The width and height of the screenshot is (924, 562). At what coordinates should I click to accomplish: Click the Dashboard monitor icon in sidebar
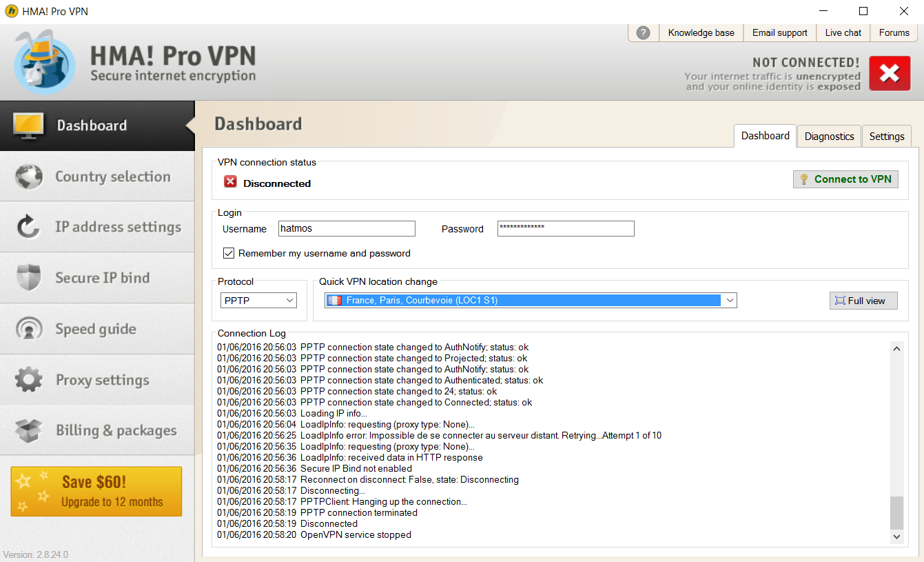pyautogui.click(x=28, y=126)
